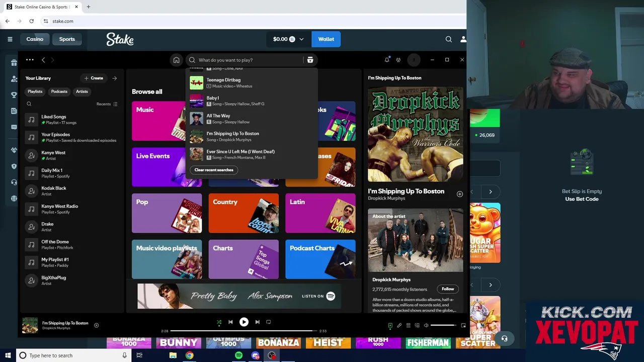Screen dimensions: 644x362
Task: Open the play queue icon
Action: click(408, 325)
